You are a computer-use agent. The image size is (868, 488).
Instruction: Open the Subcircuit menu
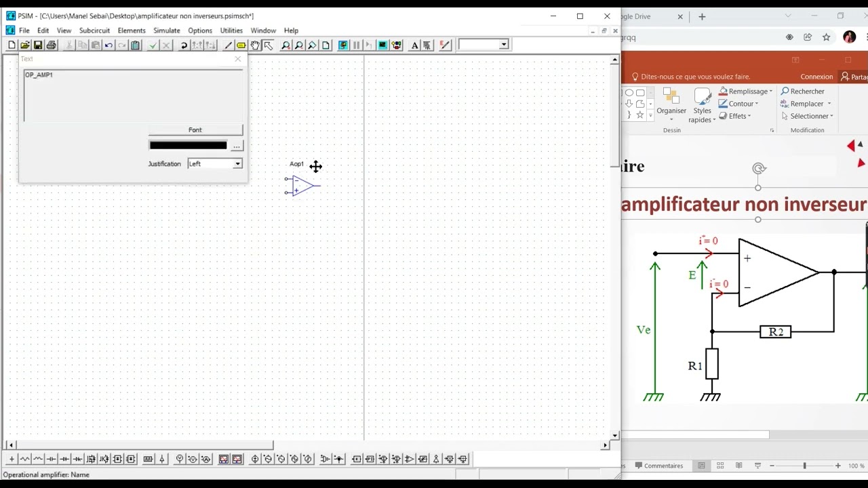click(x=94, y=30)
